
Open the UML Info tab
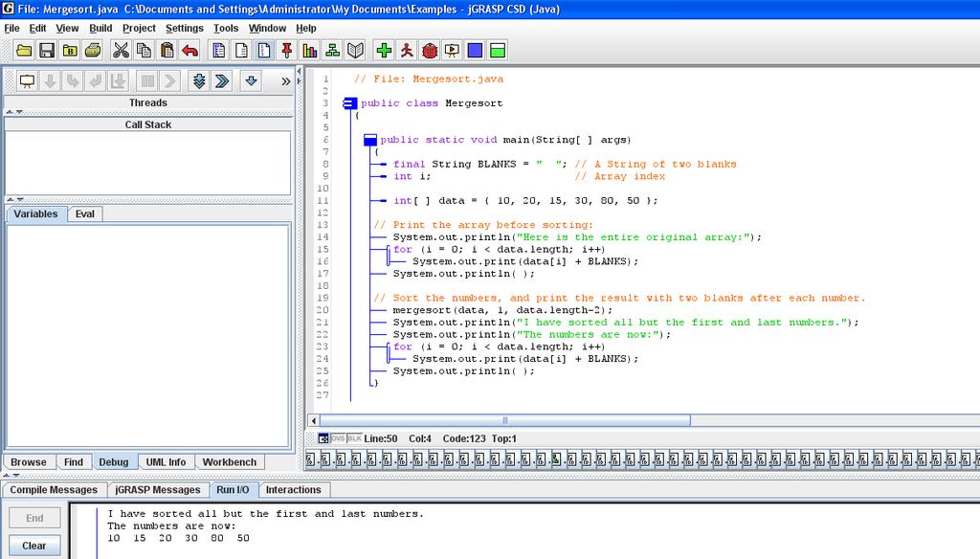166,462
